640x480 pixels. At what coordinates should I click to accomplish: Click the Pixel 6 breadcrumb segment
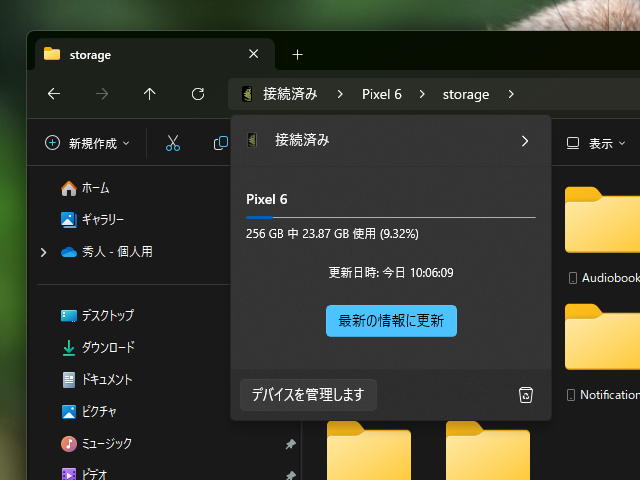click(382, 94)
